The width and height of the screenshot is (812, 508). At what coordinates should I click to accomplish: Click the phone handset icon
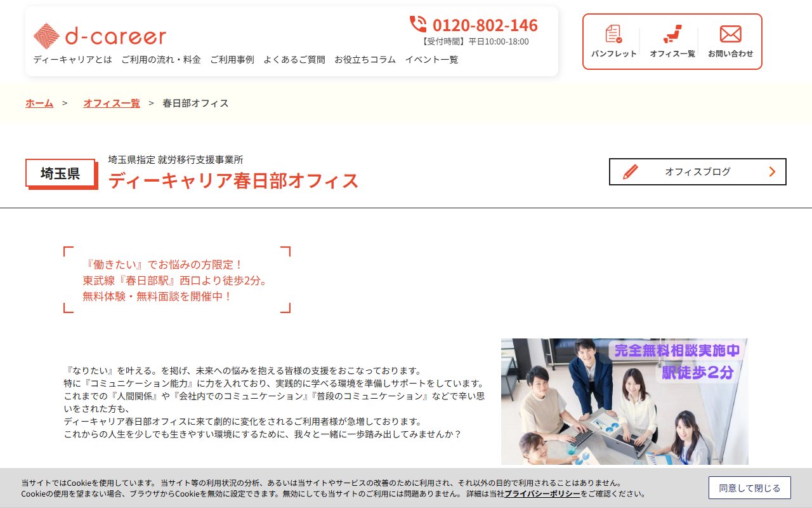point(418,24)
